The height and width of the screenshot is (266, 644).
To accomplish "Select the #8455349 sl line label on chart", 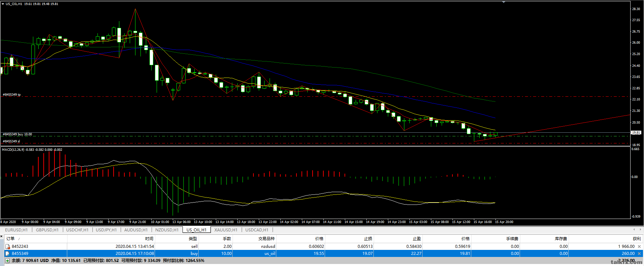I will tap(11, 141).
